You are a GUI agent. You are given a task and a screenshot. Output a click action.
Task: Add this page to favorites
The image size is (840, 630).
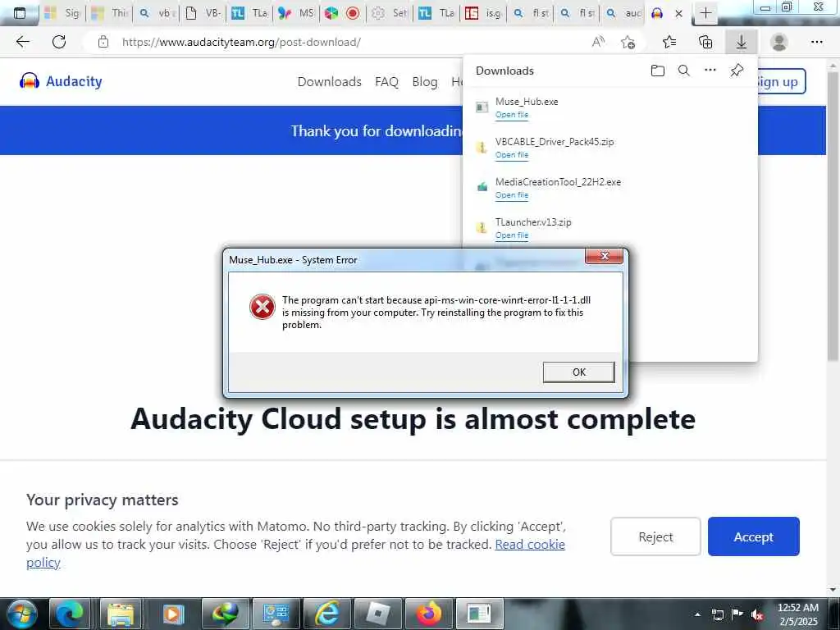click(628, 42)
